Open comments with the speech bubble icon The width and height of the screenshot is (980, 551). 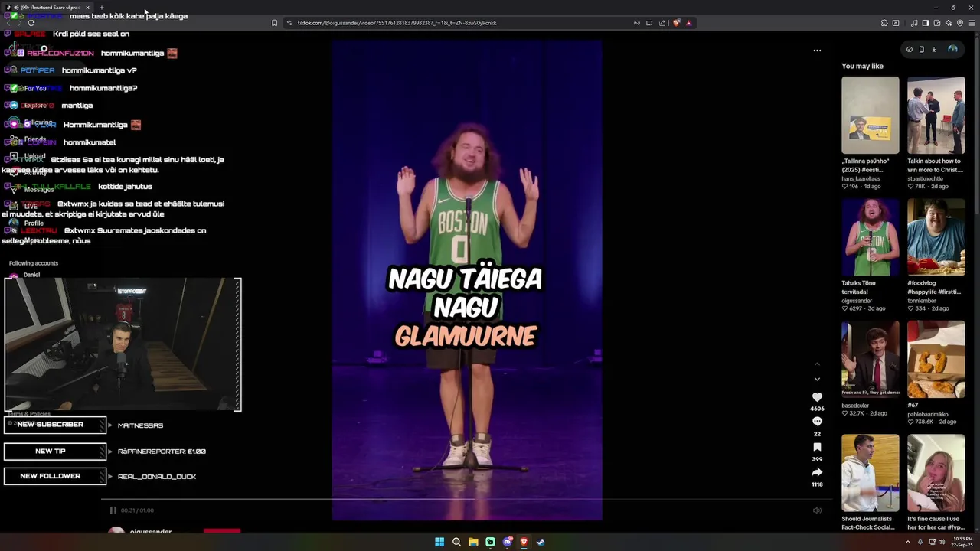click(817, 422)
